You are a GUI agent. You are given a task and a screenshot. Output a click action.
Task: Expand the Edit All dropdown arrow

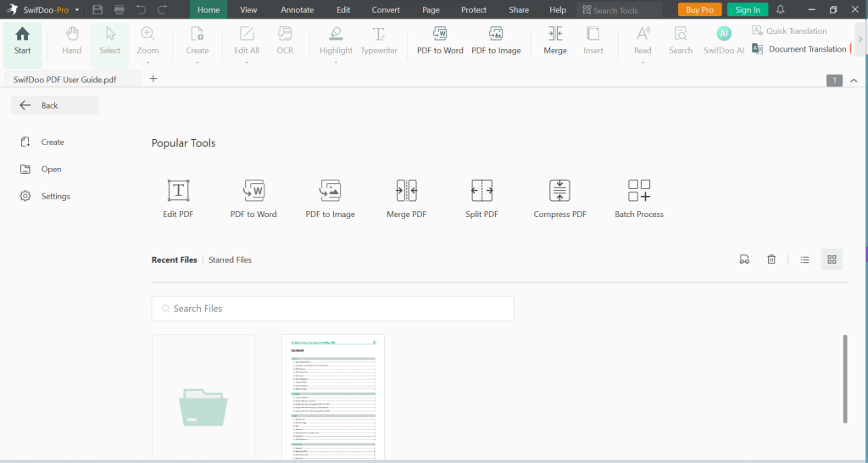(247, 63)
